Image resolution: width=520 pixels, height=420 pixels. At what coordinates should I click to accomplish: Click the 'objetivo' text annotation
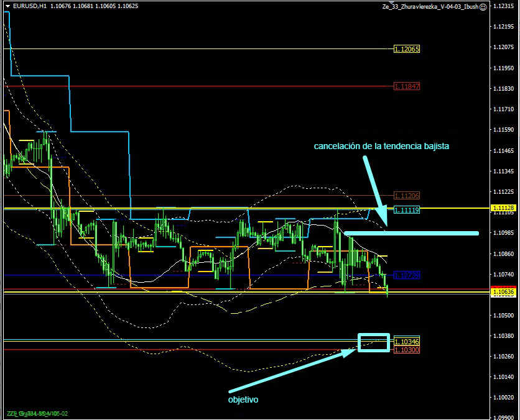[x=243, y=399]
